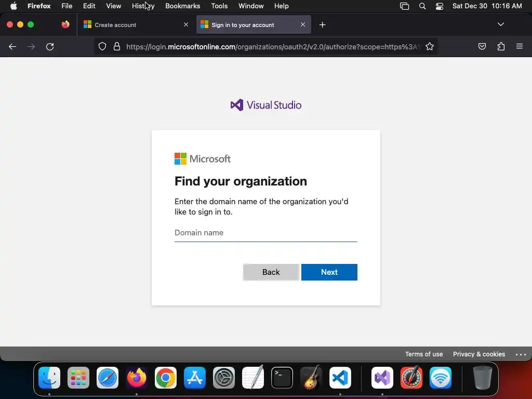Open the Firefox app menu
The height and width of the screenshot is (399, 532).
point(39,6)
